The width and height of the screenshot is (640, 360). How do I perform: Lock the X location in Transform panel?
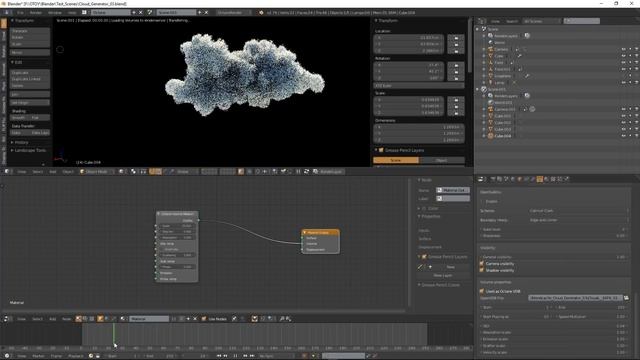point(456,38)
